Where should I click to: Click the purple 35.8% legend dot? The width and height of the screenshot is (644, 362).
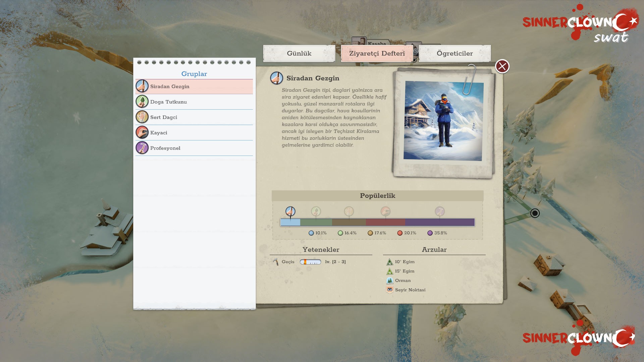pyautogui.click(x=430, y=233)
